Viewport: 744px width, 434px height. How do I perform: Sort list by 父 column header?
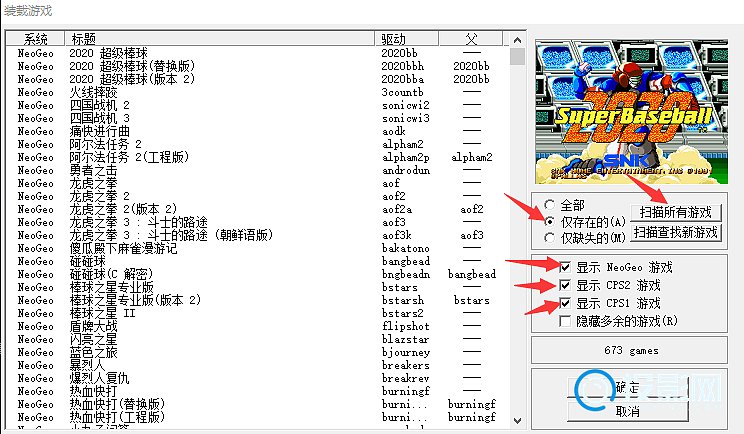tap(471, 38)
